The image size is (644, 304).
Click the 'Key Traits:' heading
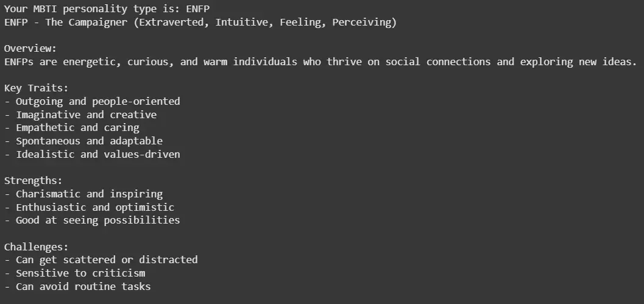(x=36, y=88)
